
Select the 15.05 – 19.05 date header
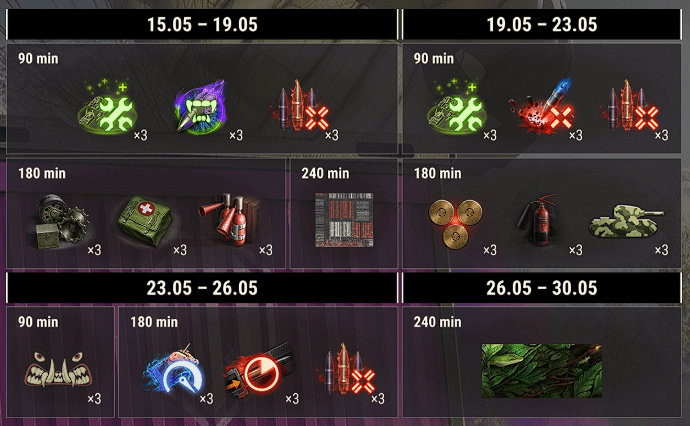(x=202, y=25)
